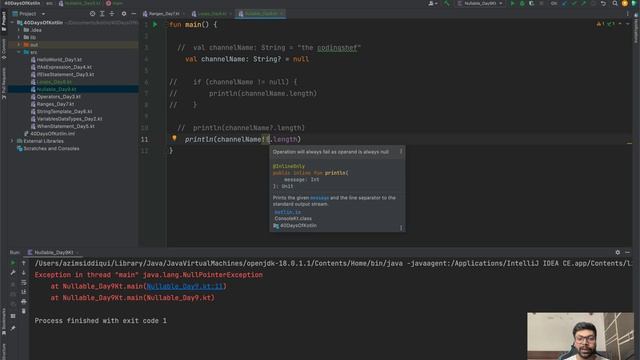Expand External Libraries node

pos(12,141)
